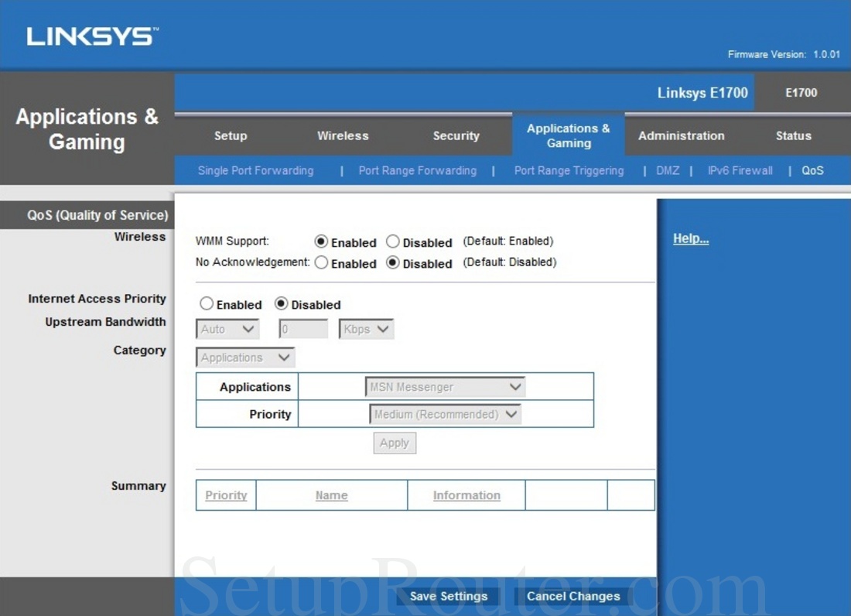Open the Setup tab
The image size is (851, 616).
[x=231, y=135]
